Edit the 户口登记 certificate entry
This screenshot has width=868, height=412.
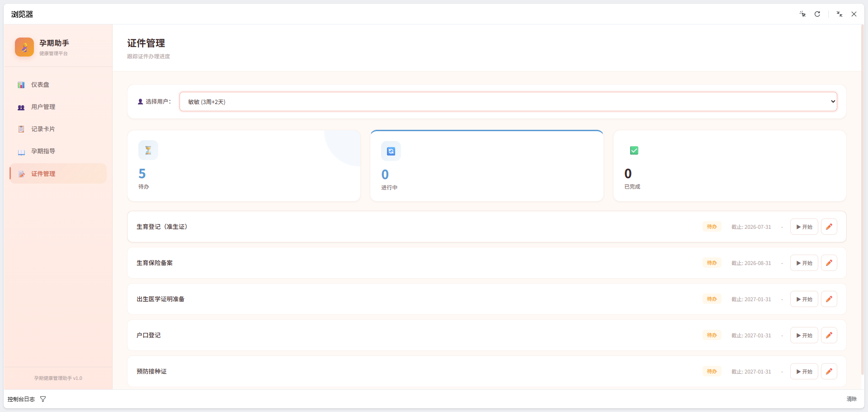click(x=829, y=335)
